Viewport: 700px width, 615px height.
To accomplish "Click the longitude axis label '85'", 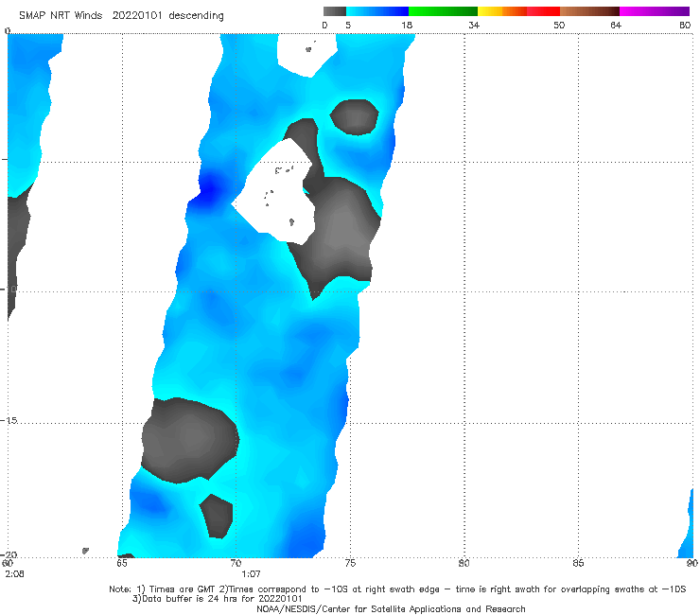I will tap(578, 563).
